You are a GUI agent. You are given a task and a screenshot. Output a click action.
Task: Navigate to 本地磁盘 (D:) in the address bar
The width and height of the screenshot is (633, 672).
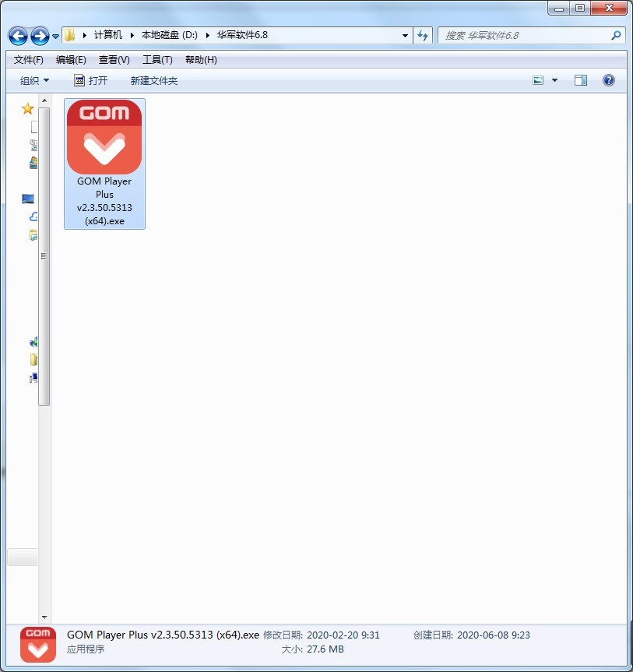coord(169,35)
